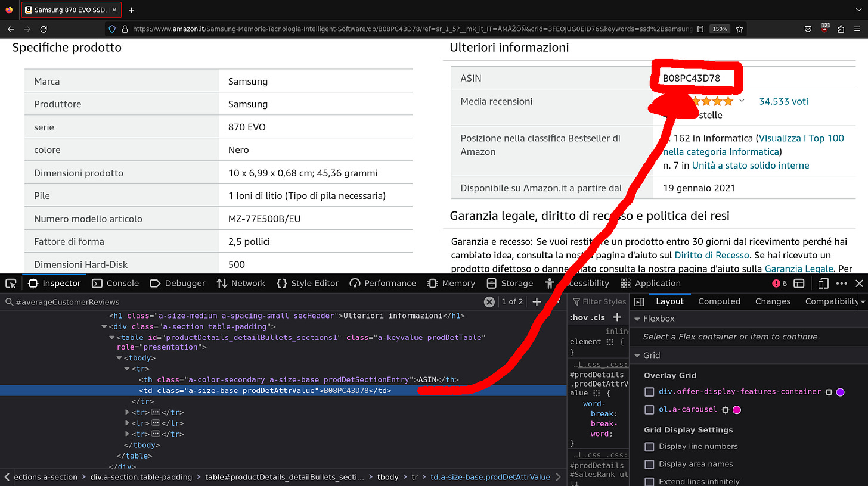Open tracking protection shield in address bar
Viewport: 868px width, 486px height.
[x=112, y=29]
